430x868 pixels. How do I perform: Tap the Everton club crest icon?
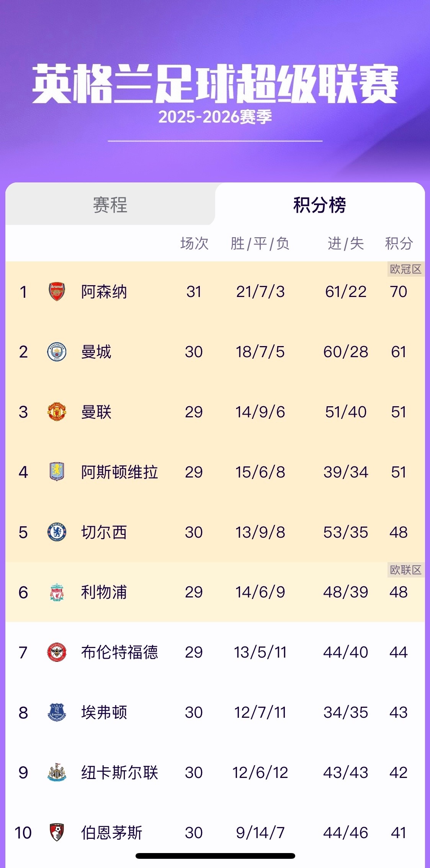point(57,712)
